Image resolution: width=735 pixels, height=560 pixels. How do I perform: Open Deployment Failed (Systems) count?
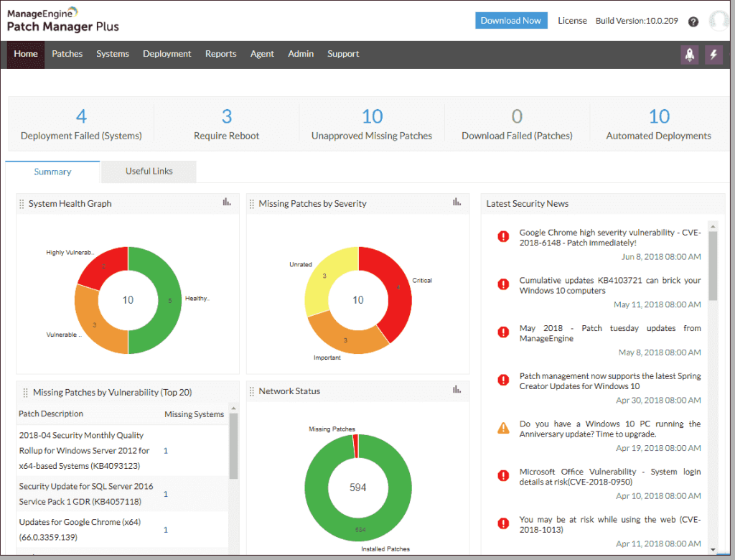(x=81, y=116)
